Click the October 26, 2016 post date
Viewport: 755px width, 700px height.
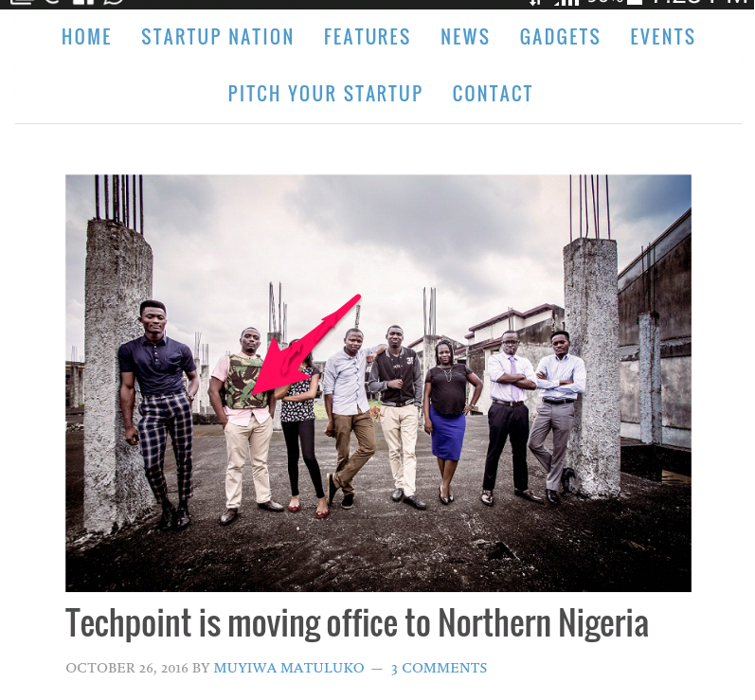click(x=127, y=668)
